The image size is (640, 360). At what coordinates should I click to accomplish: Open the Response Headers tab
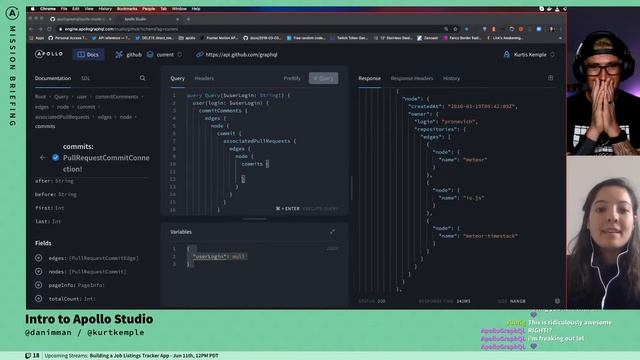point(411,78)
